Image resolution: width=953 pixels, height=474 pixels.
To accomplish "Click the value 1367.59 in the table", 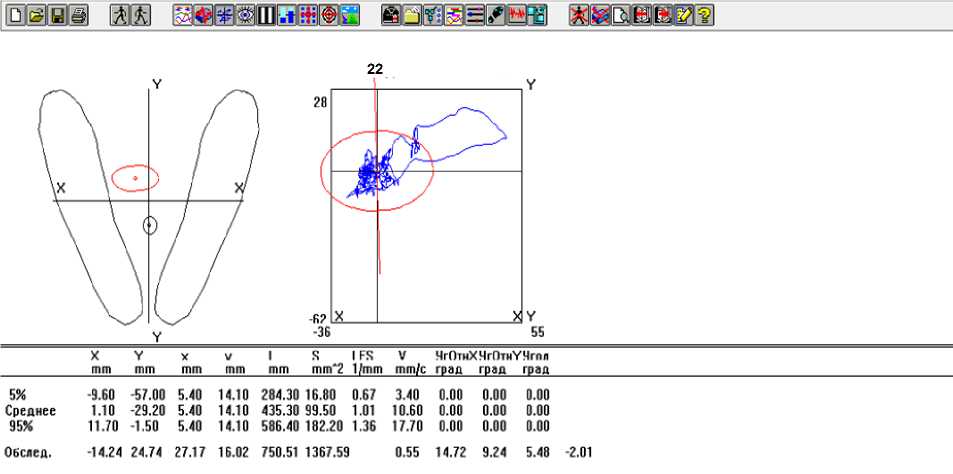I will (x=328, y=452).
